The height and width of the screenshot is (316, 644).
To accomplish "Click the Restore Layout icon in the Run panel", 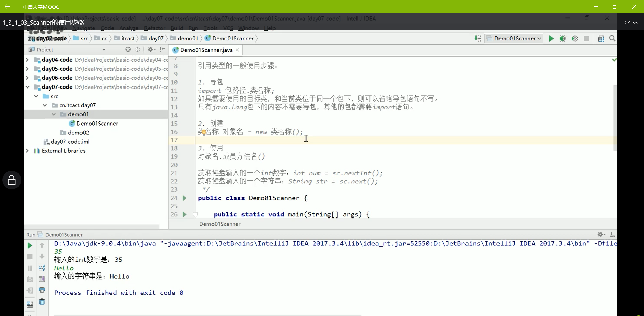I will point(30,304).
